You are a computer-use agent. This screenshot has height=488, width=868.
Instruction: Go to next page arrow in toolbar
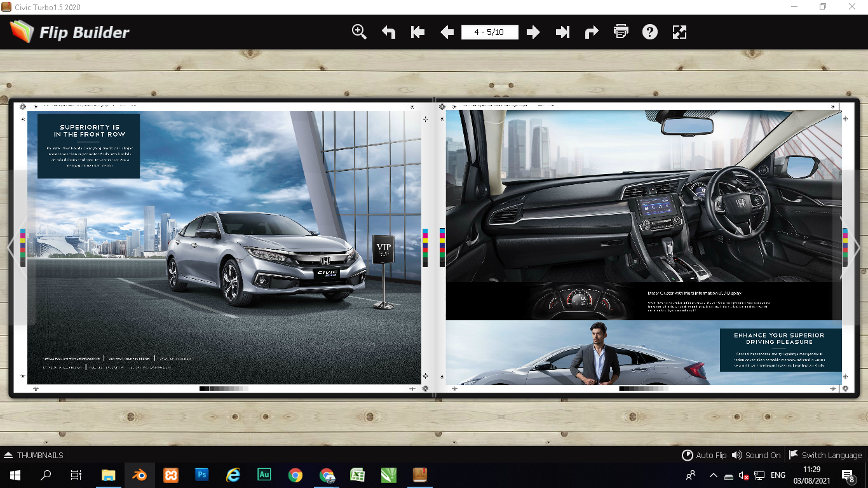533,32
